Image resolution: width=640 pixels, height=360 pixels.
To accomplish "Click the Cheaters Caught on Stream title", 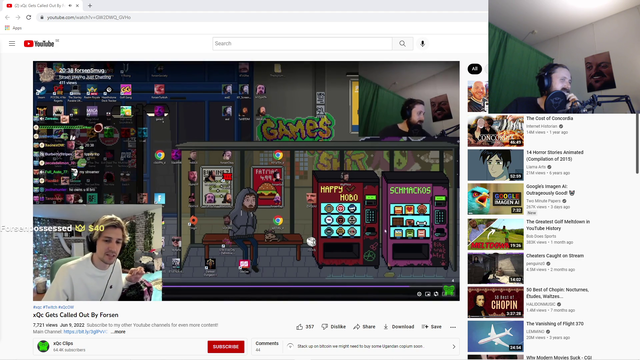I will (x=555, y=256).
